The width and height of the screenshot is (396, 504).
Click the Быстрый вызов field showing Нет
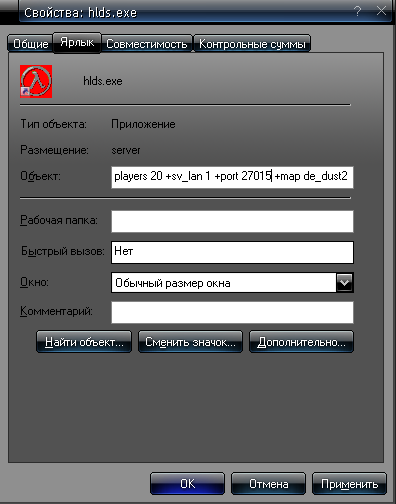pos(232,252)
